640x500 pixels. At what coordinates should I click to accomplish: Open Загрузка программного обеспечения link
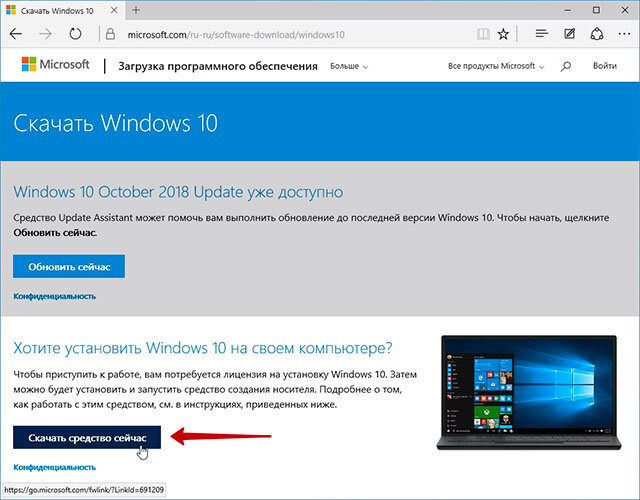(x=218, y=66)
